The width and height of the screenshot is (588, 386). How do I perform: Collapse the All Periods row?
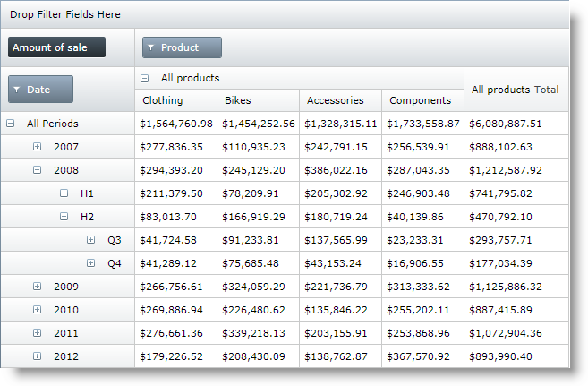point(11,124)
